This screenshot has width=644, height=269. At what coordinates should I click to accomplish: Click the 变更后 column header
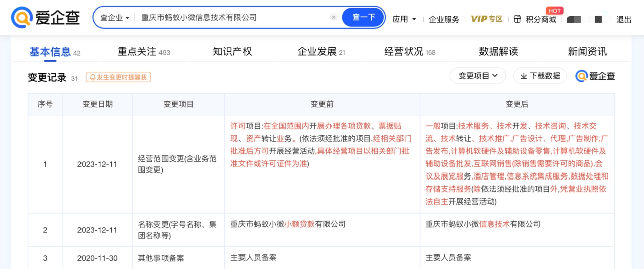[x=517, y=104]
